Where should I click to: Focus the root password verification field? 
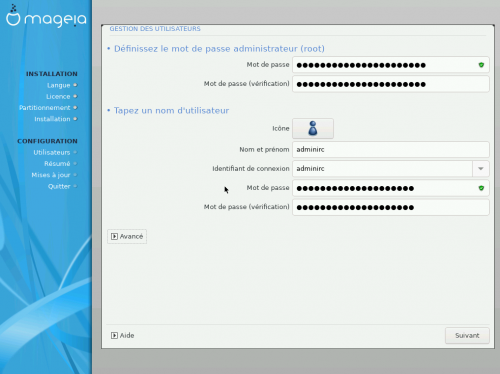(x=391, y=84)
